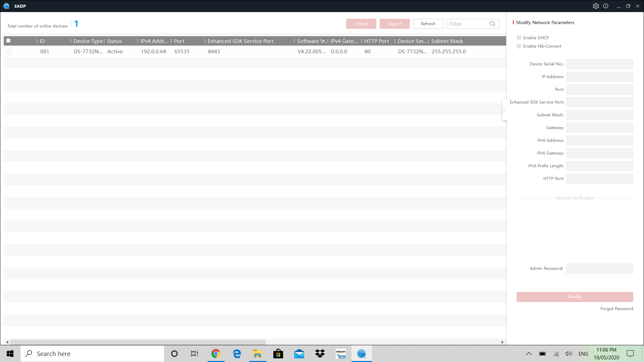Sort by the Device Type column header
Viewport: 644px width, 362px height.
[88, 41]
